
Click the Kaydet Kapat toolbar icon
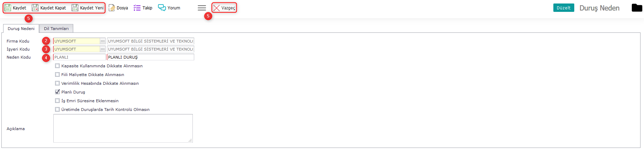coord(35,8)
